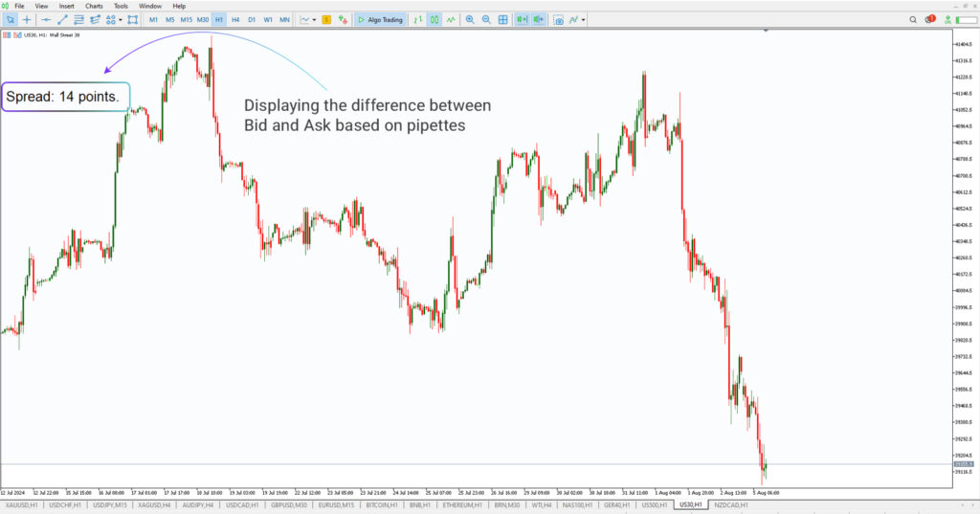Select the horizontal line drawing tool

(x=46, y=19)
